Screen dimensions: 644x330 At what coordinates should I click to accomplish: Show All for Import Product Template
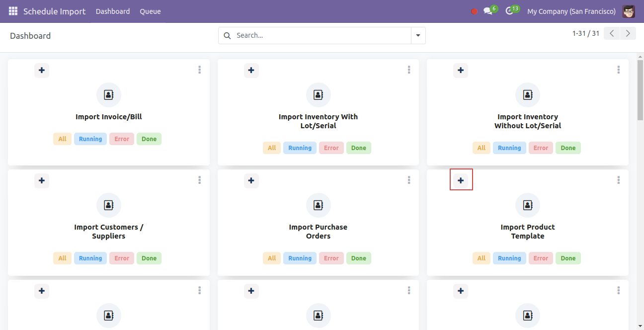click(482, 258)
